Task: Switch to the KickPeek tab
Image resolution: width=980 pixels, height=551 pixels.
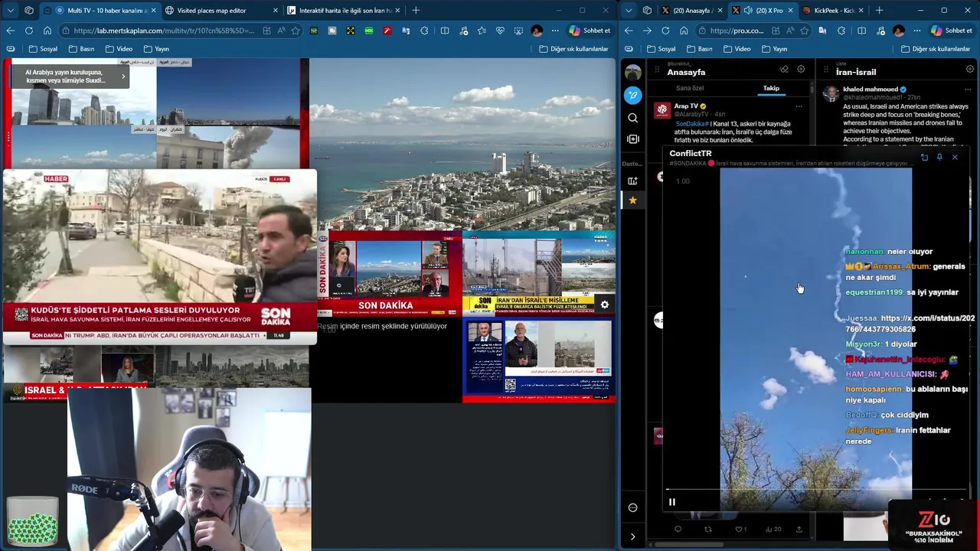Action: point(833,11)
